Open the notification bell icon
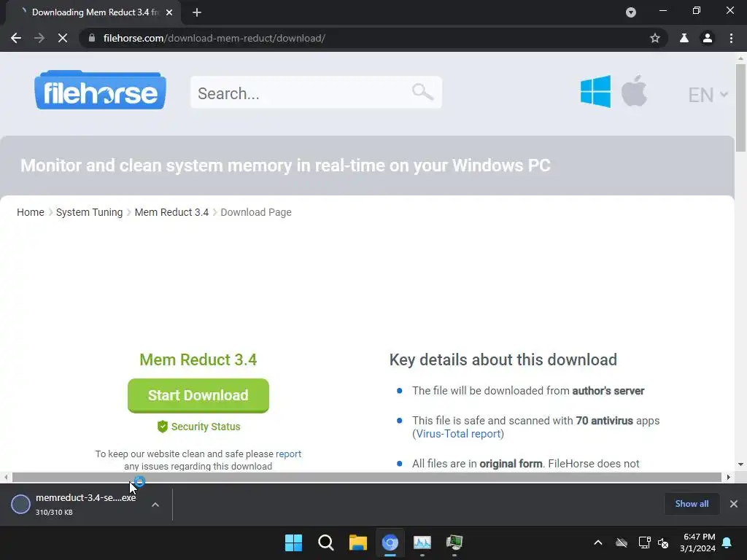Image resolution: width=747 pixels, height=560 pixels. (x=727, y=542)
